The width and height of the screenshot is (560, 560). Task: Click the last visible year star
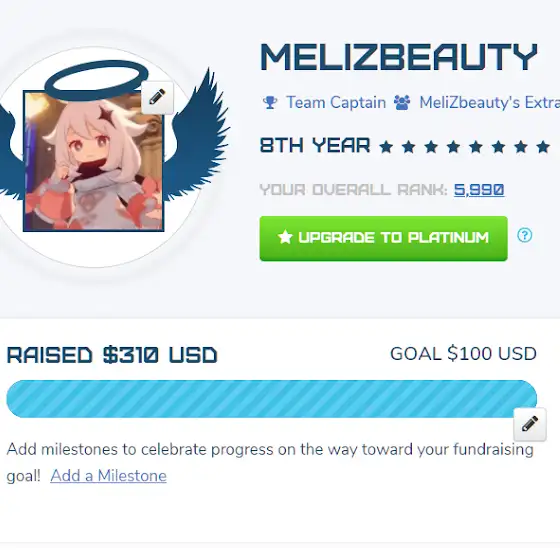pos(543,147)
